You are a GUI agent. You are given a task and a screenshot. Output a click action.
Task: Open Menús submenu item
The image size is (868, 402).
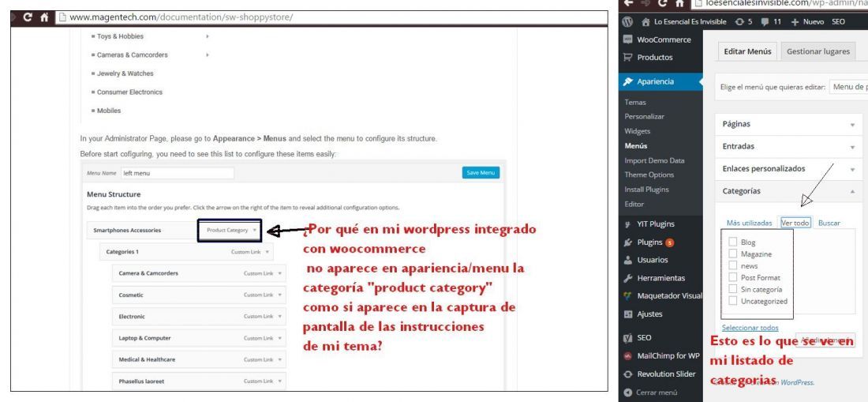click(635, 145)
